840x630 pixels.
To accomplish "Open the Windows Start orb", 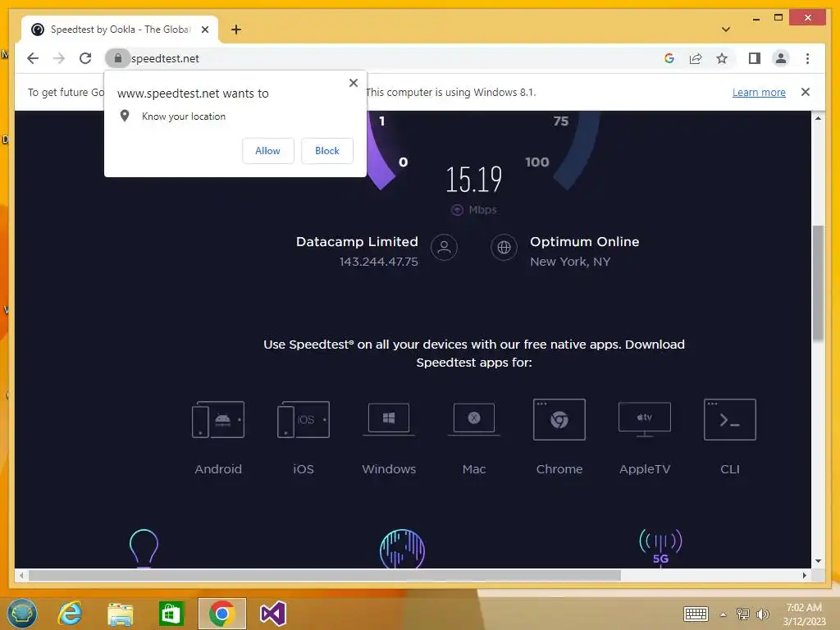I will [x=22, y=614].
